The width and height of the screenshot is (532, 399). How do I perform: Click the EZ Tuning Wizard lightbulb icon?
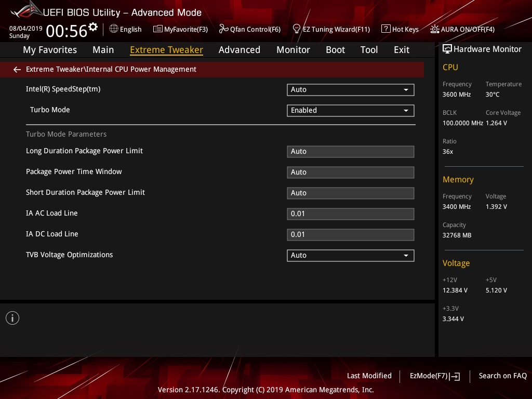coord(296,29)
